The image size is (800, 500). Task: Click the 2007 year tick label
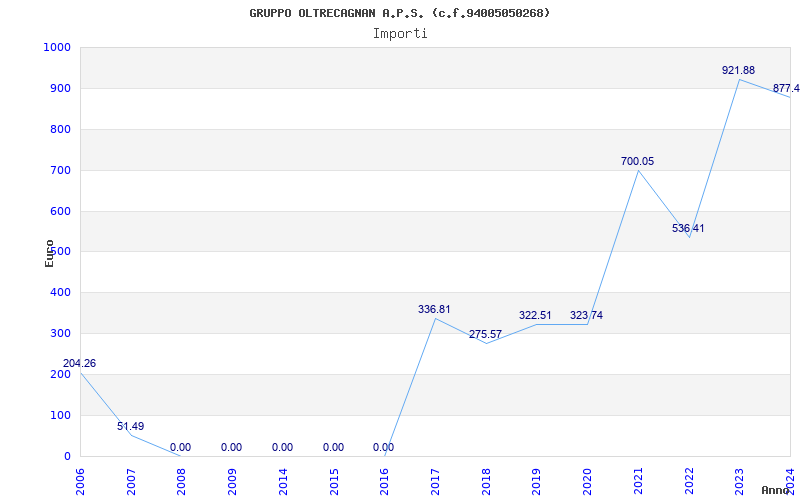click(x=131, y=481)
